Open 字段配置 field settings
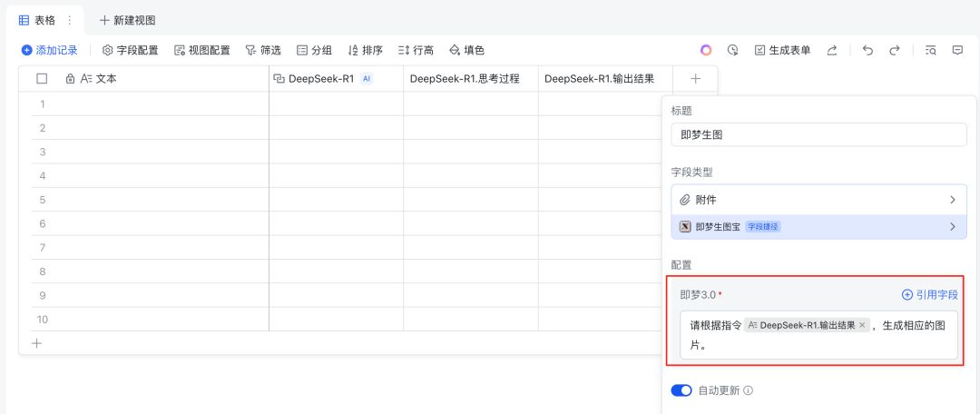Viewport: 980px width, 414px height. click(x=130, y=50)
